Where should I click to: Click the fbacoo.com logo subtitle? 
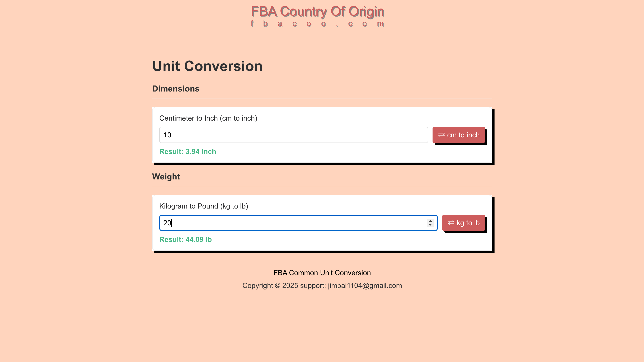pos(317,24)
